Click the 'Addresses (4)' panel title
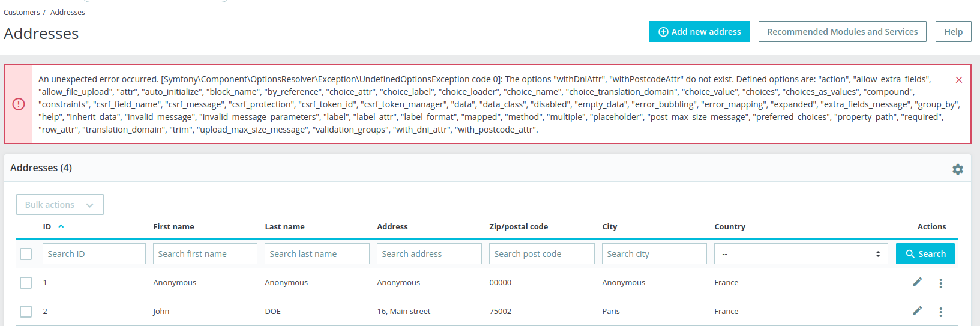This screenshot has width=980, height=326. pyautogui.click(x=41, y=168)
